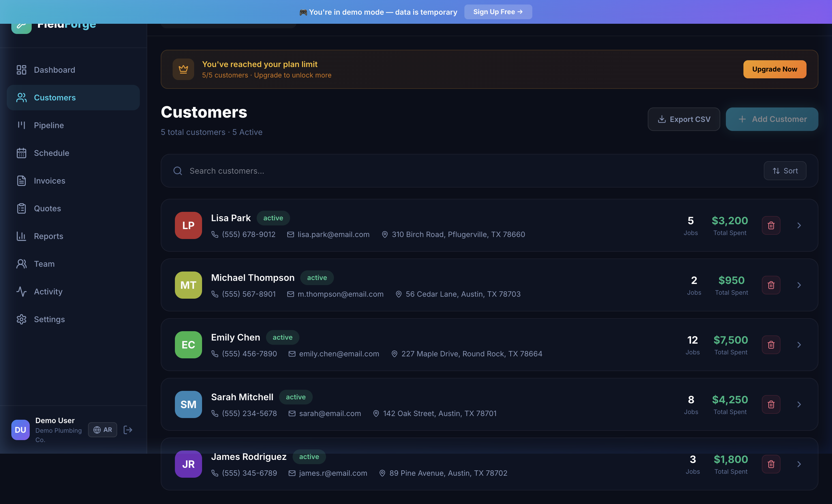Log out of the Demo User account
Screen dimensions: 832x504
pyautogui.click(x=128, y=429)
